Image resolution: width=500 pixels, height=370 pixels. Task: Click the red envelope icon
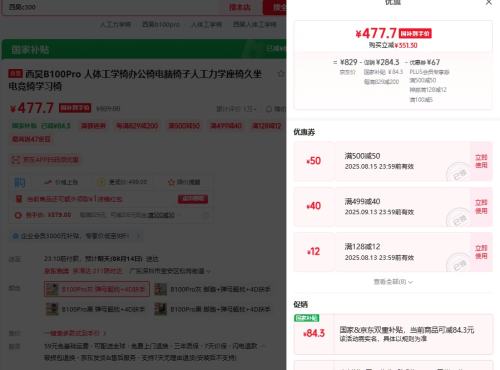coord(19,199)
